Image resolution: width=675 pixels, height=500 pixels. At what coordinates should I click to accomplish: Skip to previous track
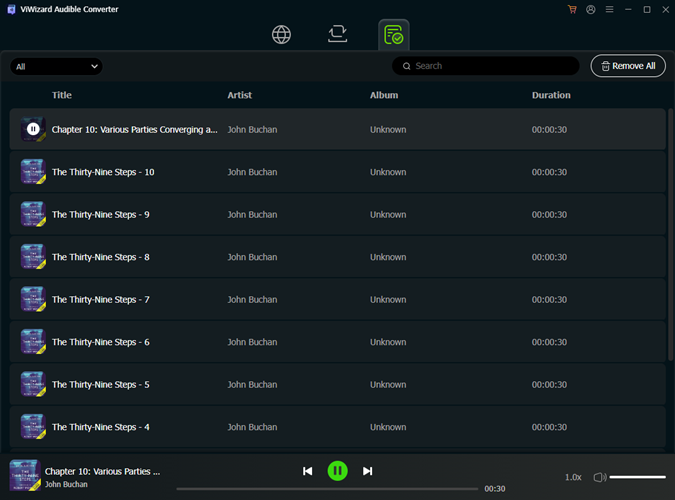(307, 471)
